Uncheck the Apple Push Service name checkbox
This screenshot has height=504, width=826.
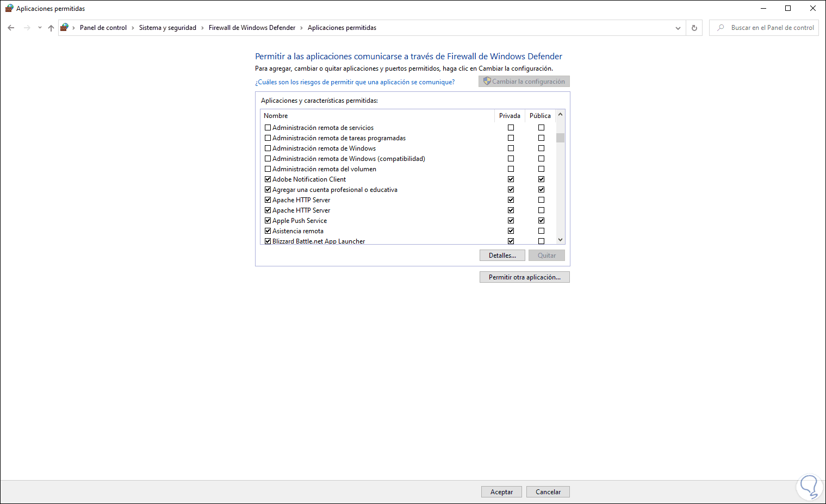coord(268,221)
